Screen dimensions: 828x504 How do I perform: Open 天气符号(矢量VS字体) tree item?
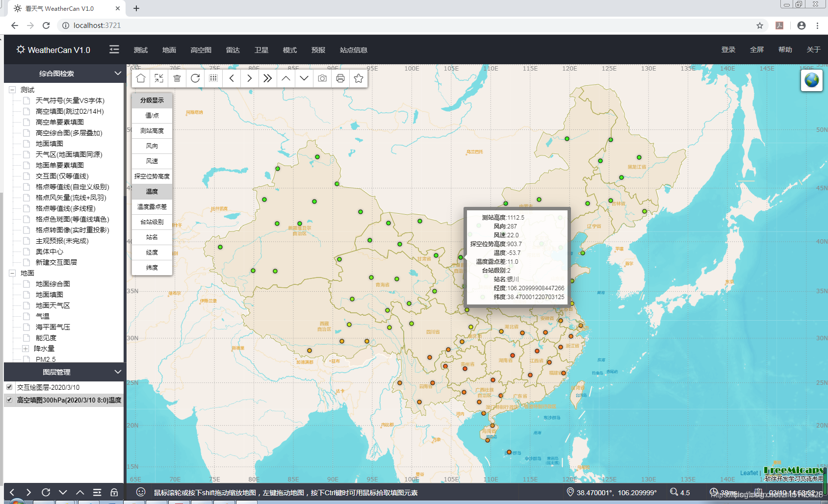70,101
